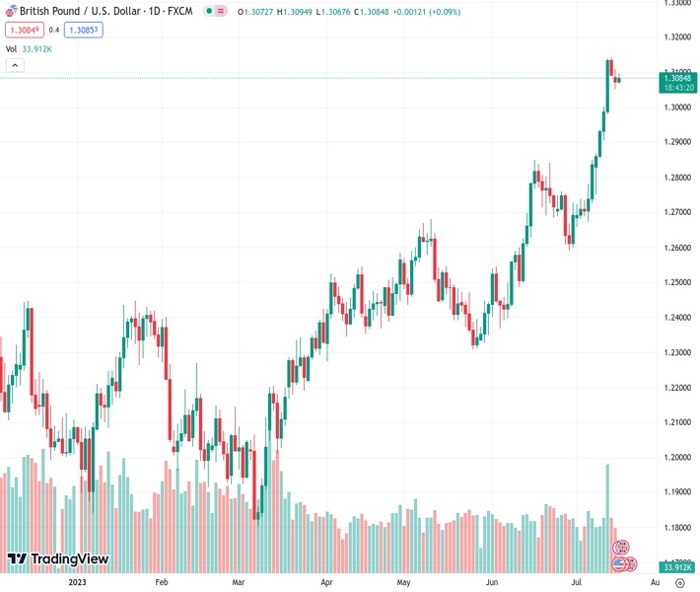The image size is (700, 592).
Task: Click the Feb label on the time axis
Action: pyautogui.click(x=163, y=583)
